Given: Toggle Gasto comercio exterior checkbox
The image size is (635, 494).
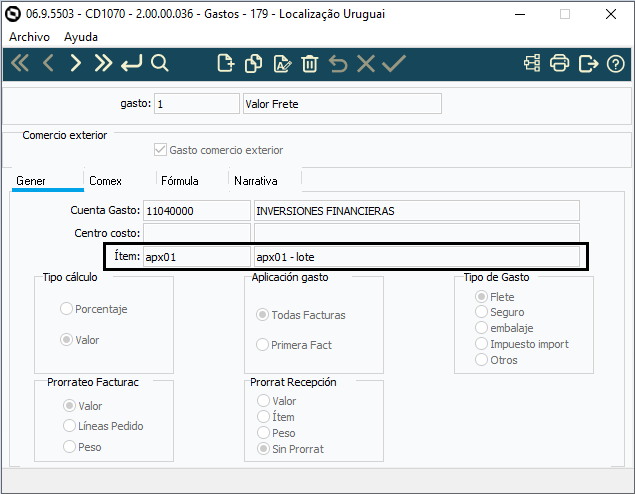Looking at the screenshot, I should 160,150.
